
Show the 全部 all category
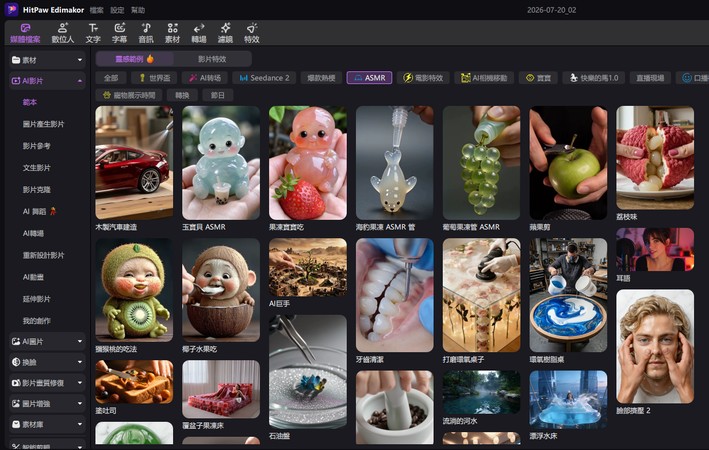[111, 78]
